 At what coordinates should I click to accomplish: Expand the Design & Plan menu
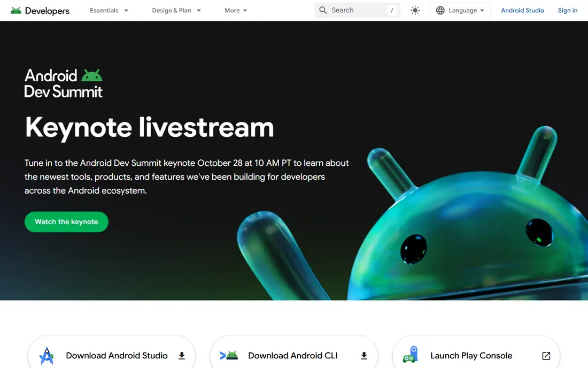coord(176,11)
